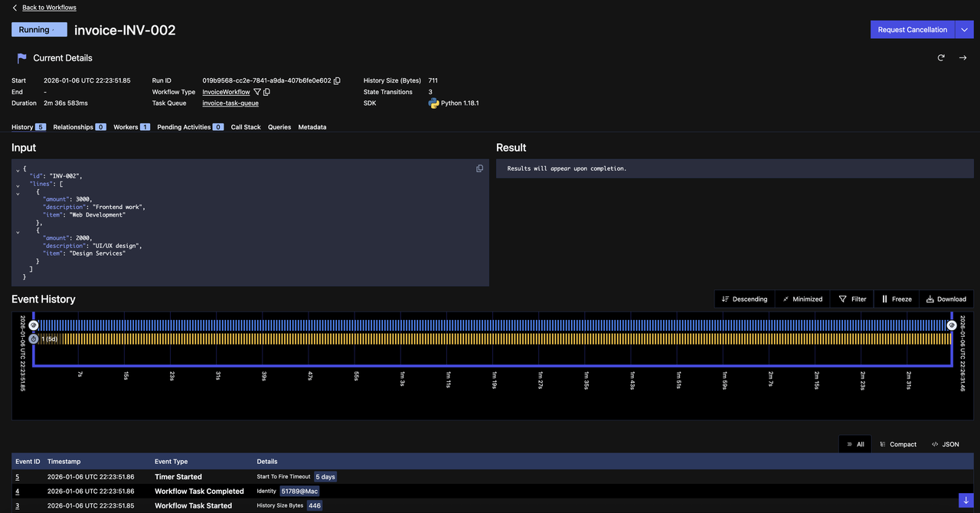Filter by InvoiceWorkflow type using funnel icon
The height and width of the screenshot is (513, 980).
[x=257, y=92]
